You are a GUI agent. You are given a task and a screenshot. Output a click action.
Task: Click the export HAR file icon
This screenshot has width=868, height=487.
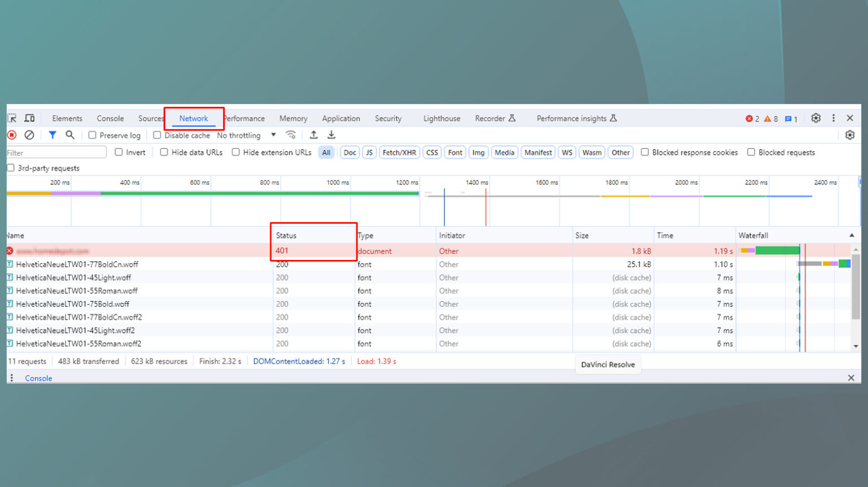331,135
